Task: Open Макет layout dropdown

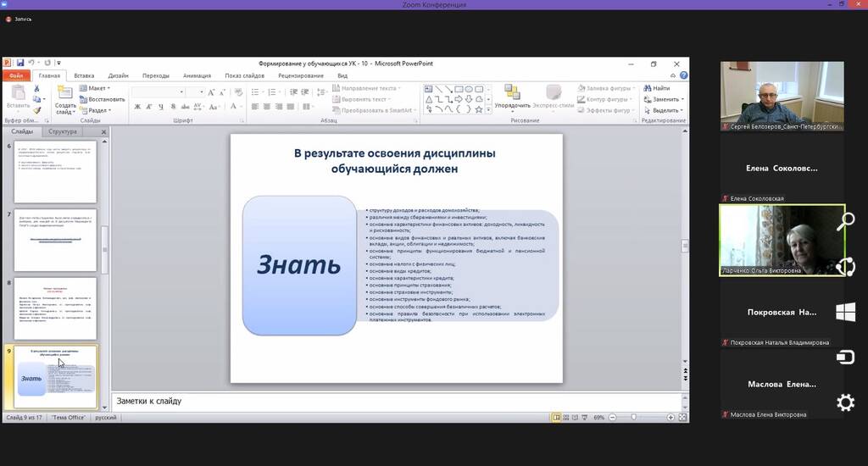Action: click(x=95, y=88)
